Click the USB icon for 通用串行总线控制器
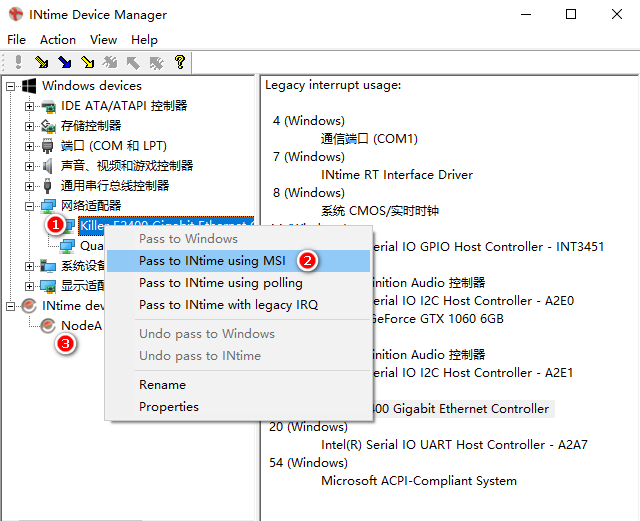640x521 pixels. [x=47, y=186]
